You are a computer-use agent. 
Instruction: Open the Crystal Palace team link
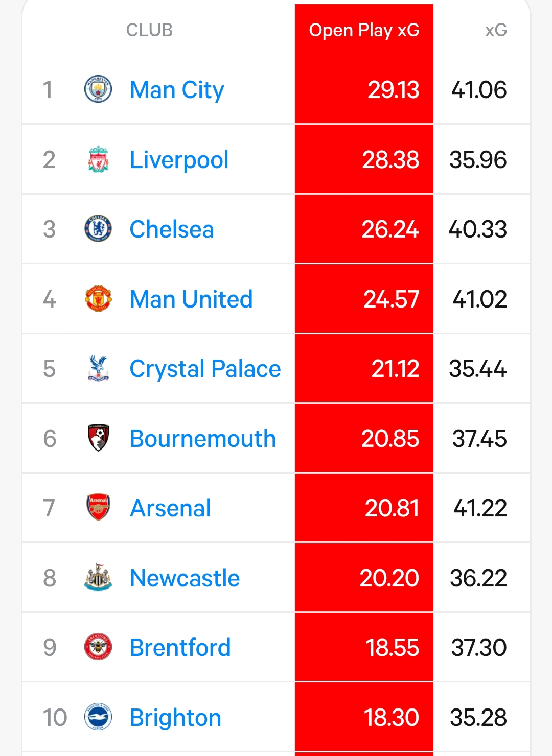point(205,369)
